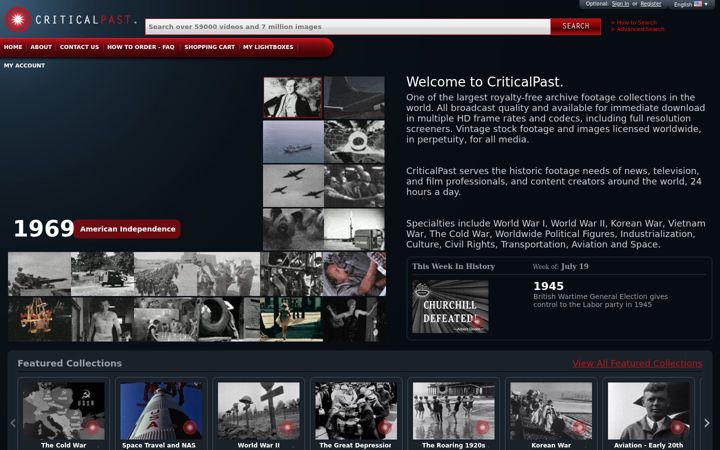Click the 1945 This Week in History heading

coord(548,286)
